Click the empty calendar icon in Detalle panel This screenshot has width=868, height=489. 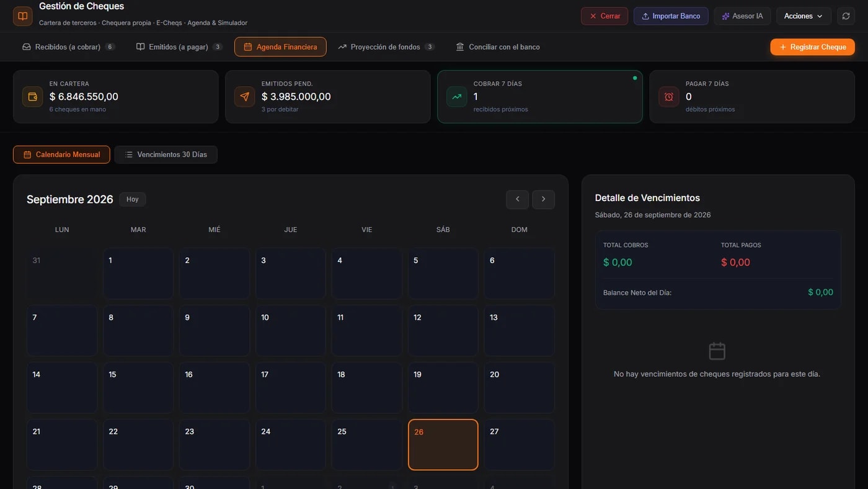tap(717, 351)
